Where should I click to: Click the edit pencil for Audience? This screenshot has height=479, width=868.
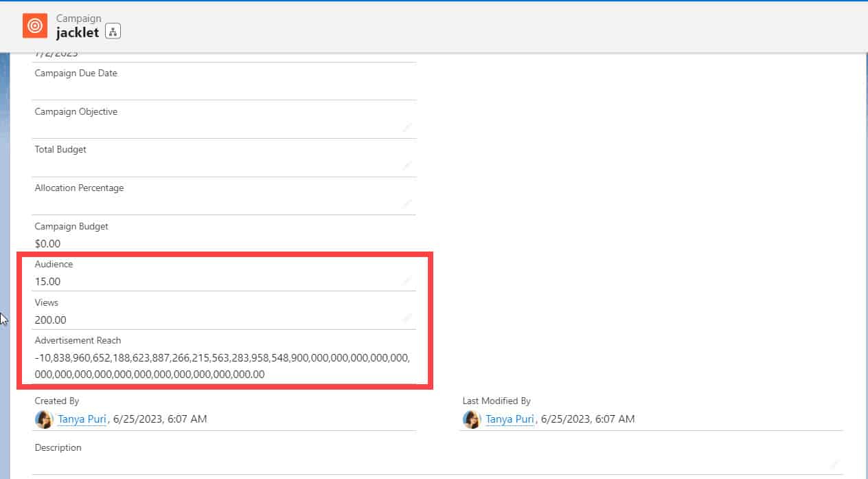point(407,281)
